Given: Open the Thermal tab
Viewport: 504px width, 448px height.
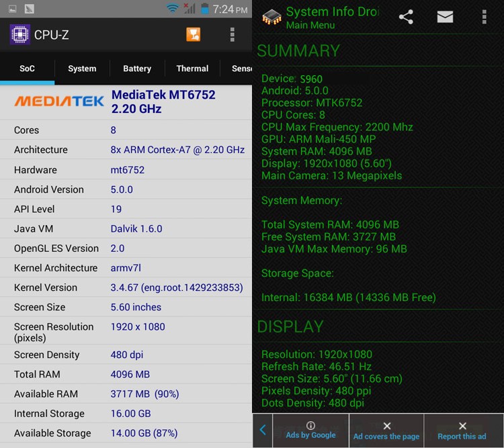Looking at the screenshot, I should tap(192, 69).
